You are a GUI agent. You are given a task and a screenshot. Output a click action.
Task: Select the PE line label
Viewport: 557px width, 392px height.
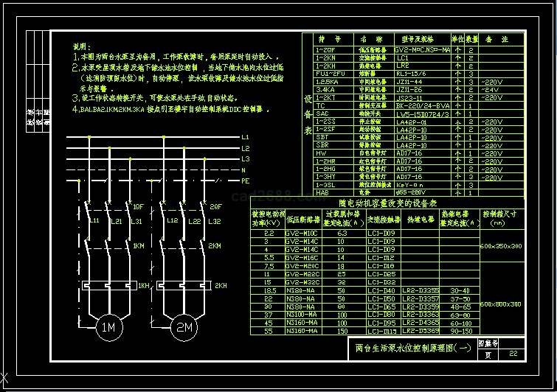pos(246,181)
